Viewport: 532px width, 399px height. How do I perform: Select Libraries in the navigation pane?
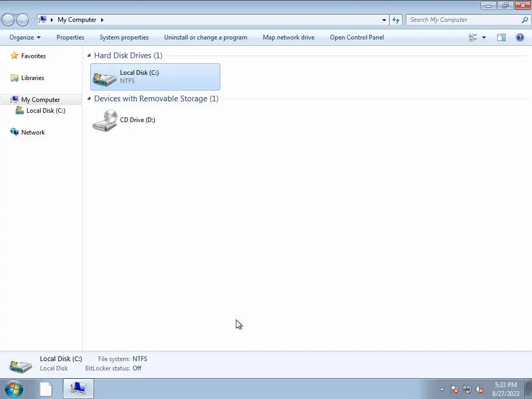tap(33, 78)
